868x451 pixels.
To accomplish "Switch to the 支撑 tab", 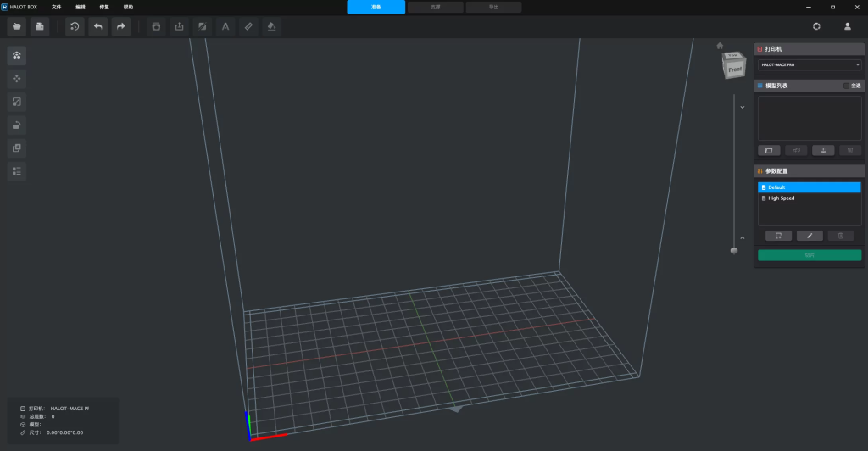I will 435,7.
